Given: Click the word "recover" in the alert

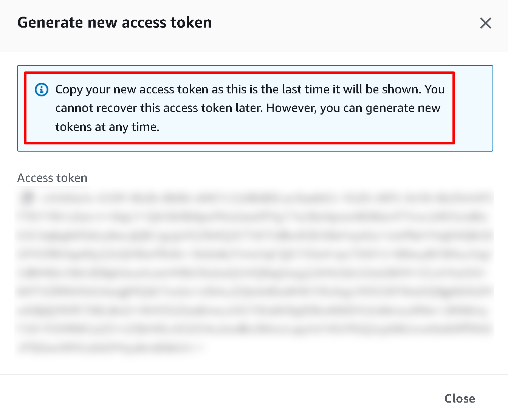Looking at the screenshot, I should [x=117, y=108].
